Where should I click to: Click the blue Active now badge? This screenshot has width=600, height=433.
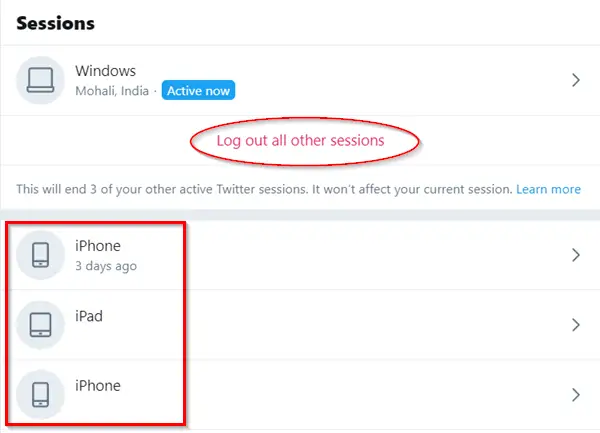[x=199, y=92]
